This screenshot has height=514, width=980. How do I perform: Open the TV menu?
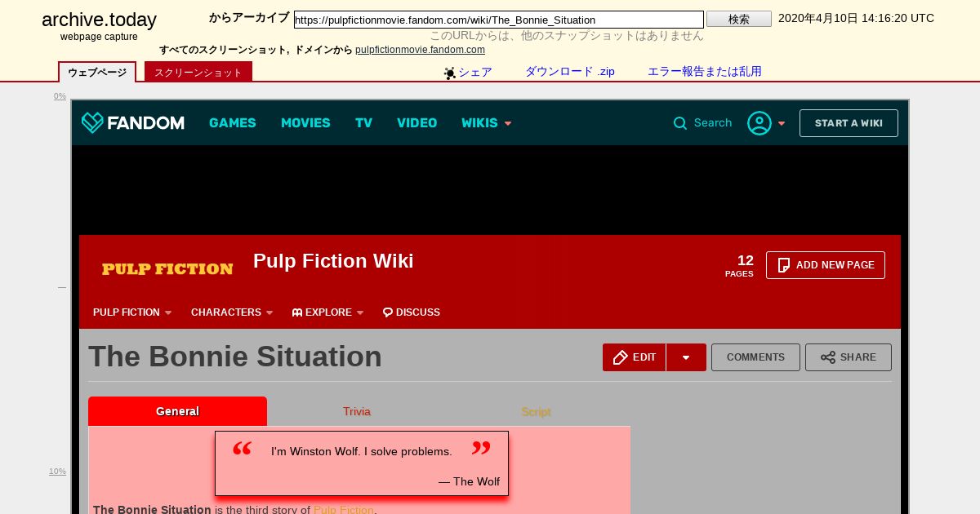(x=363, y=123)
